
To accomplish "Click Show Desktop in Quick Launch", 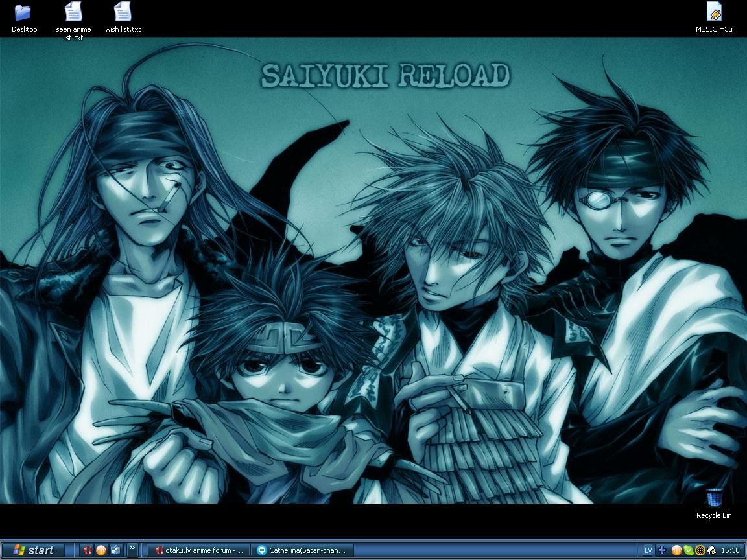I will point(115,550).
